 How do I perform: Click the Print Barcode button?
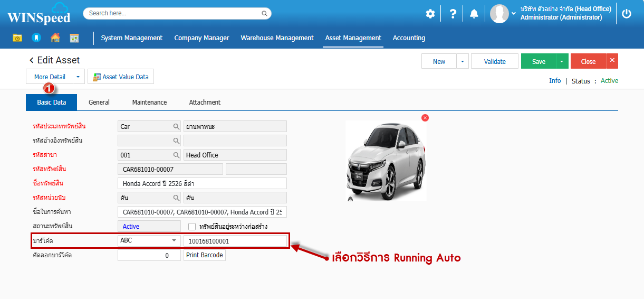pos(205,255)
